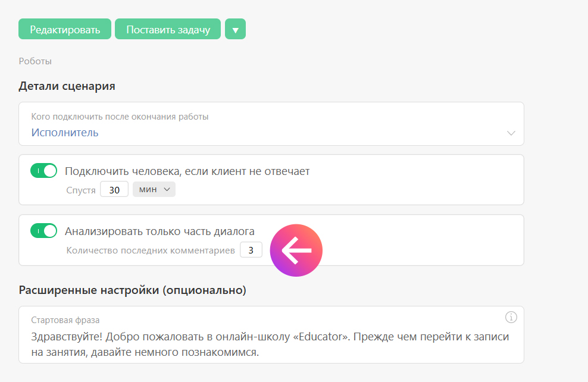Expand the Кого подключить после окончания работы dropdown
The height and width of the screenshot is (382, 588).
tap(271, 124)
